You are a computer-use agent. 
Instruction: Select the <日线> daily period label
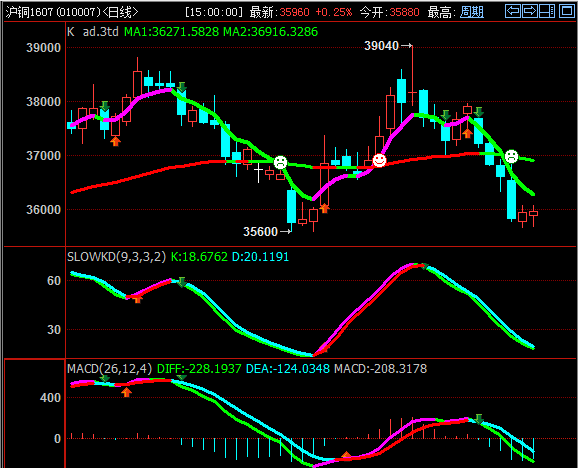pos(121,13)
